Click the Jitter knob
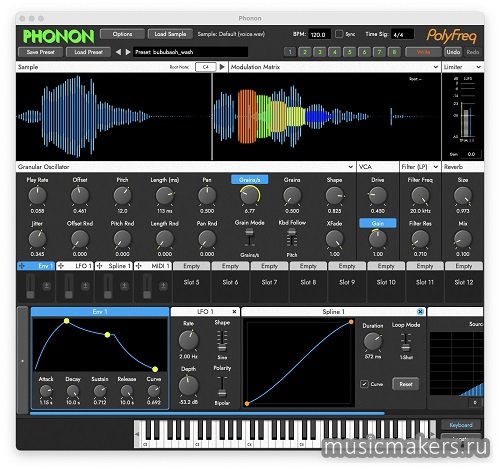500x470 pixels. (x=37, y=239)
